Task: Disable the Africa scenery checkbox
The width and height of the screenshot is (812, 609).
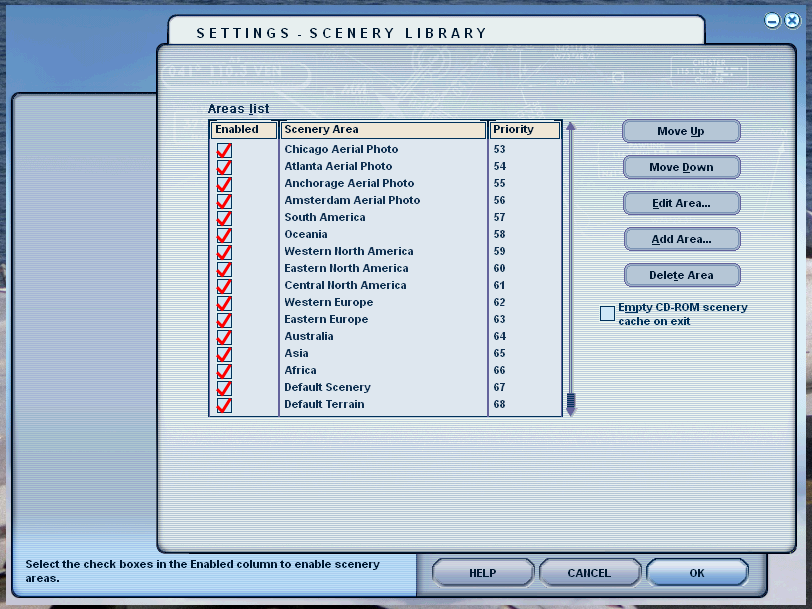Action: click(x=224, y=371)
